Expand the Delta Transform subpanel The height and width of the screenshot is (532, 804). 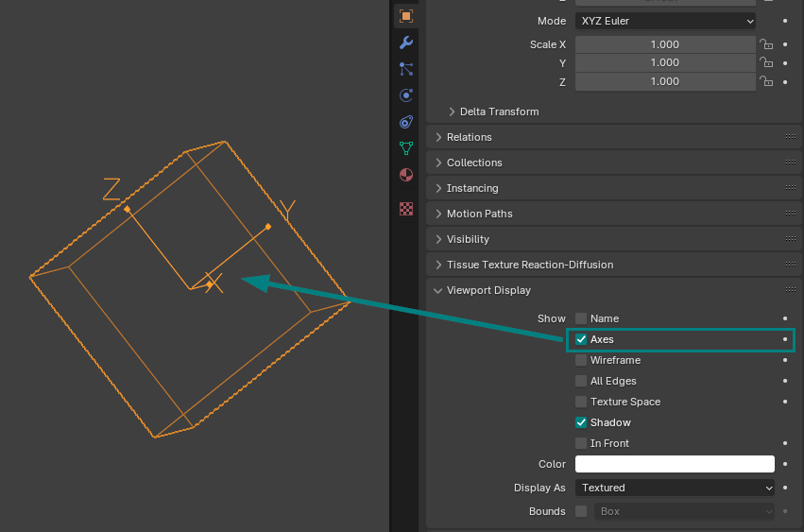[494, 112]
